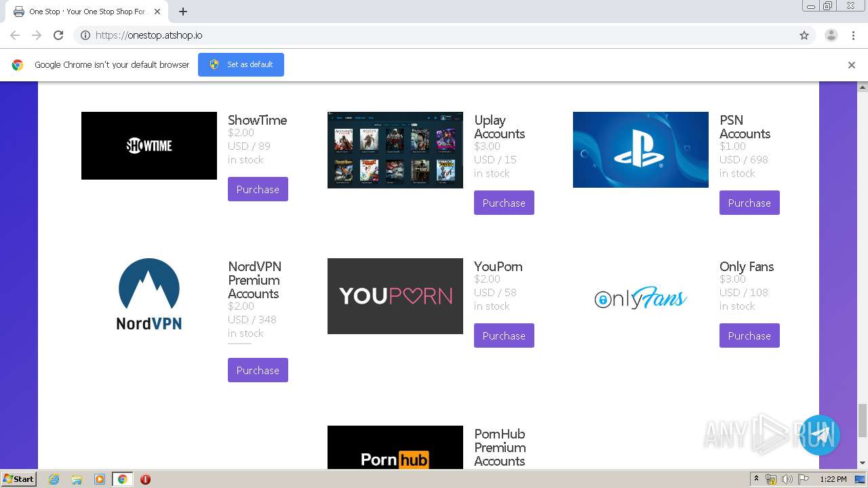View site information icon in address bar
Image resolution: width=868 pixels, height=488 pixels.
click(85, 35)
